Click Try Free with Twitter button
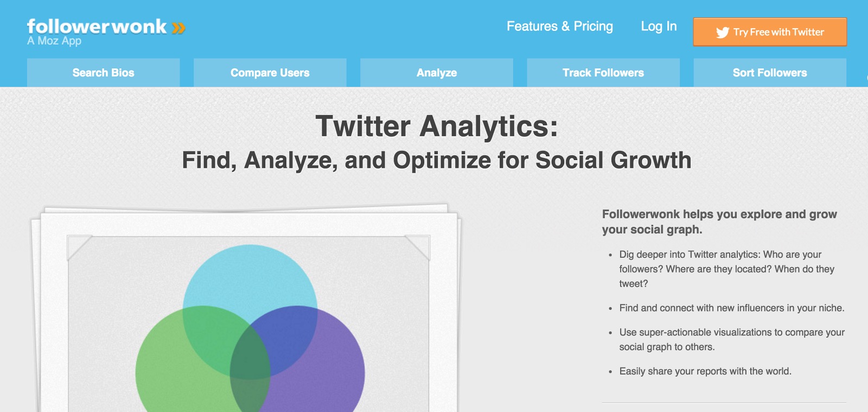The image size is (868, 412). pos(770,32)
